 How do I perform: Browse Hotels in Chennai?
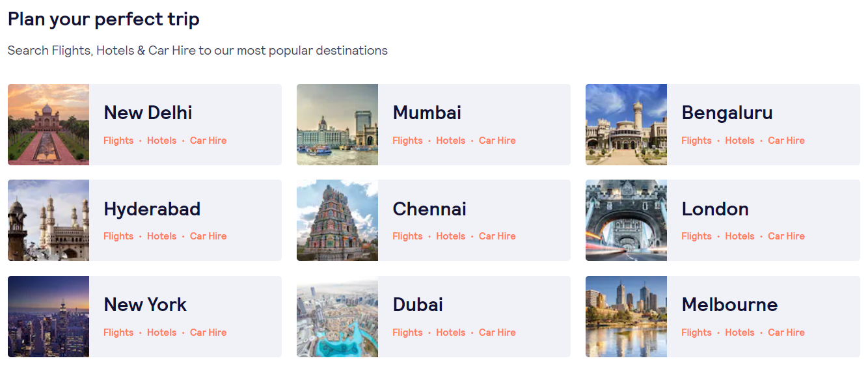pyautogui.click(x=450, y=236)
